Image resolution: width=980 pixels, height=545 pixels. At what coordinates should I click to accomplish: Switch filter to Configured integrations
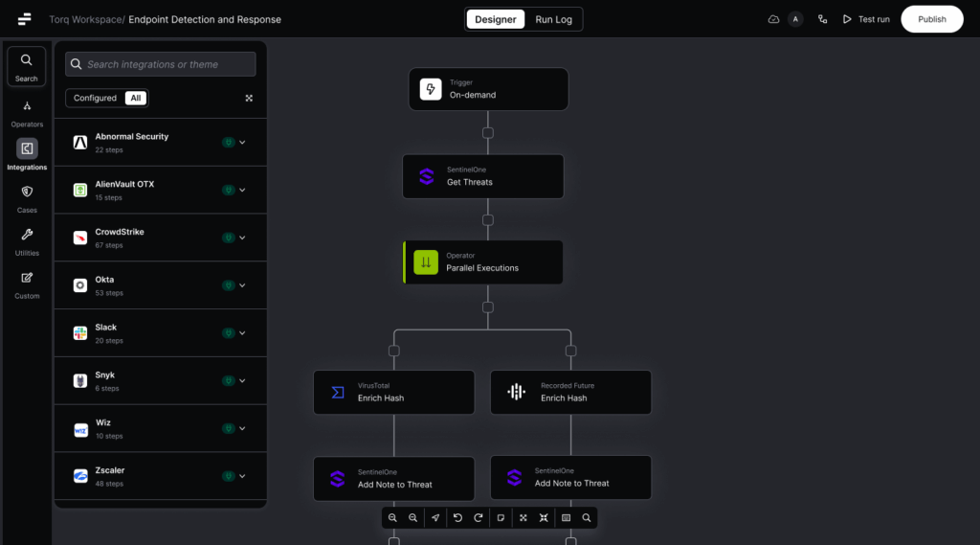(95, 98)
